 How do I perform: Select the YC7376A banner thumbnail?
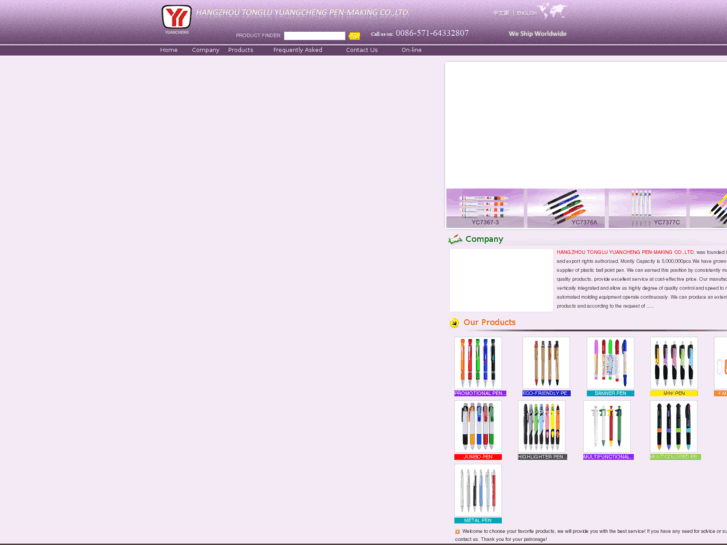point(566,208)
